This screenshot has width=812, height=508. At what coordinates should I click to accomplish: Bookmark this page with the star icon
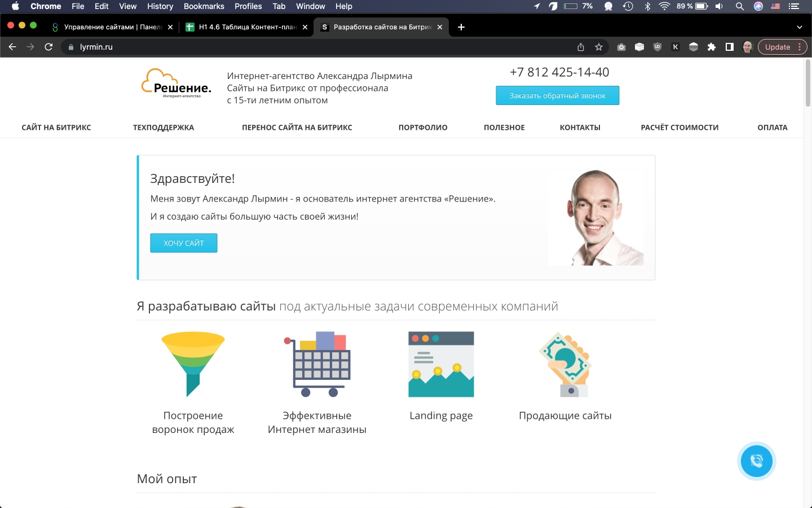599,47
